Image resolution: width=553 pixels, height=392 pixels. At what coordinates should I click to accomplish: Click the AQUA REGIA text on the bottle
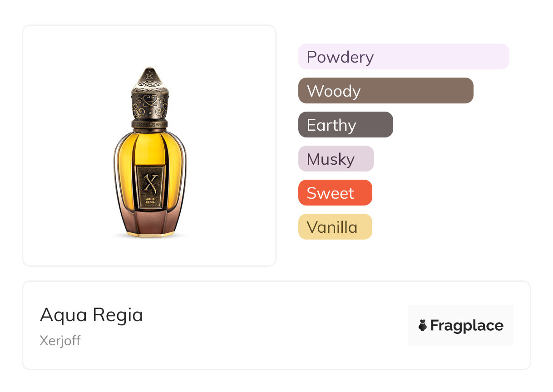pyautogui.click(x=149, y=201)
